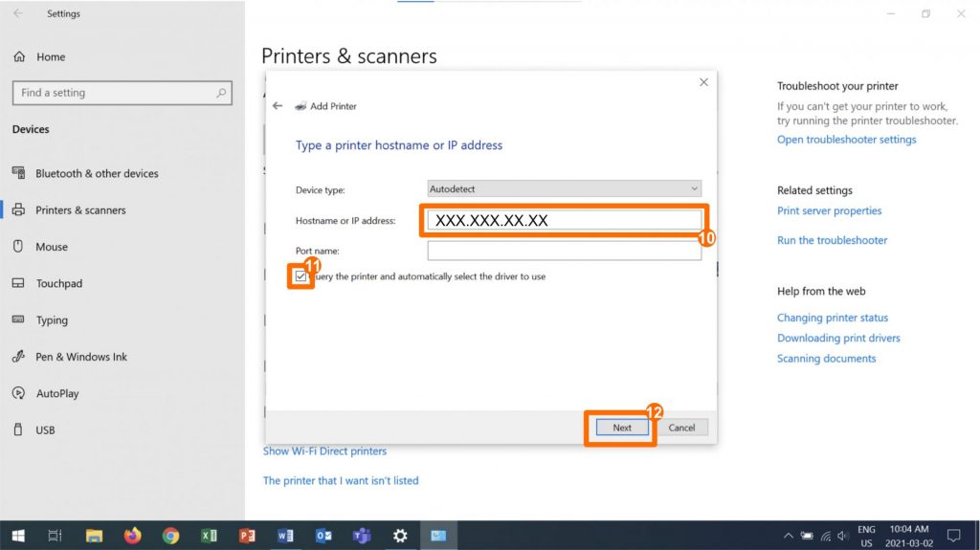Image resolution: width=980 pixels, height=550 pixels.
Task: Open Microsoft Teams from the taskbar
Action: click(362, 536)
